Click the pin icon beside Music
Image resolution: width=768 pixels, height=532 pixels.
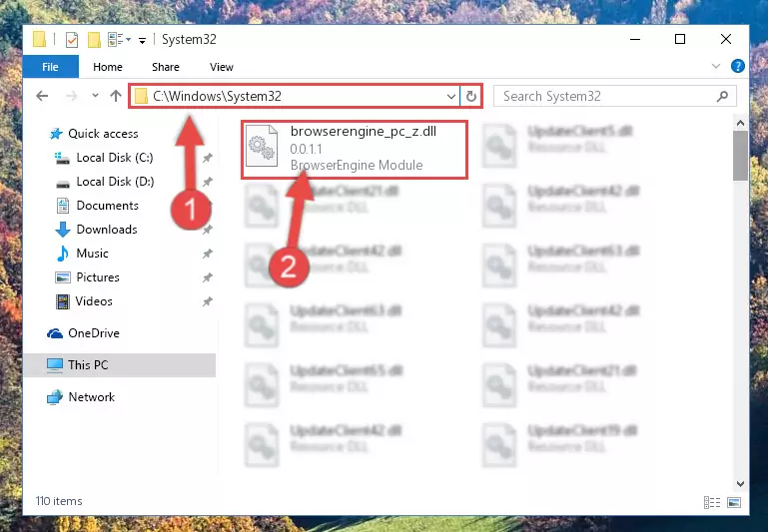click(x=208, y=254)
